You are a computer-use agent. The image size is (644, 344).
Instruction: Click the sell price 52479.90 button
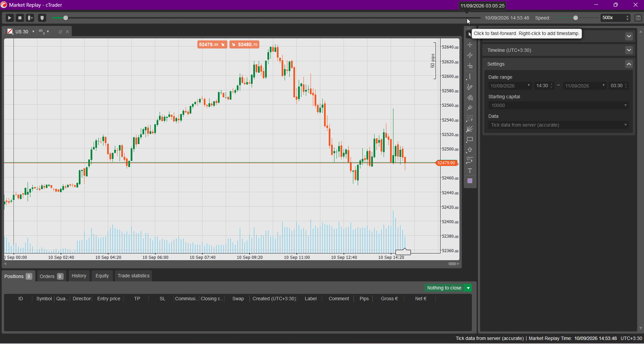pos(212,44)
